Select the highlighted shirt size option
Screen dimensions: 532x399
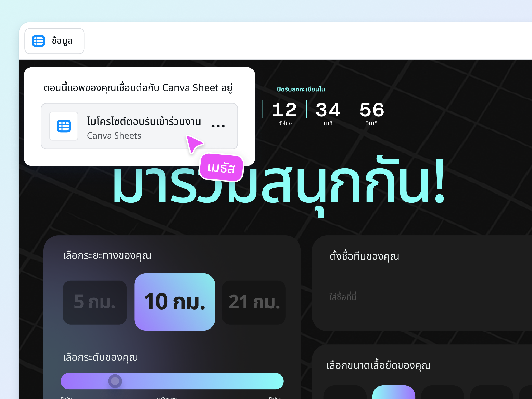point(393,395)
